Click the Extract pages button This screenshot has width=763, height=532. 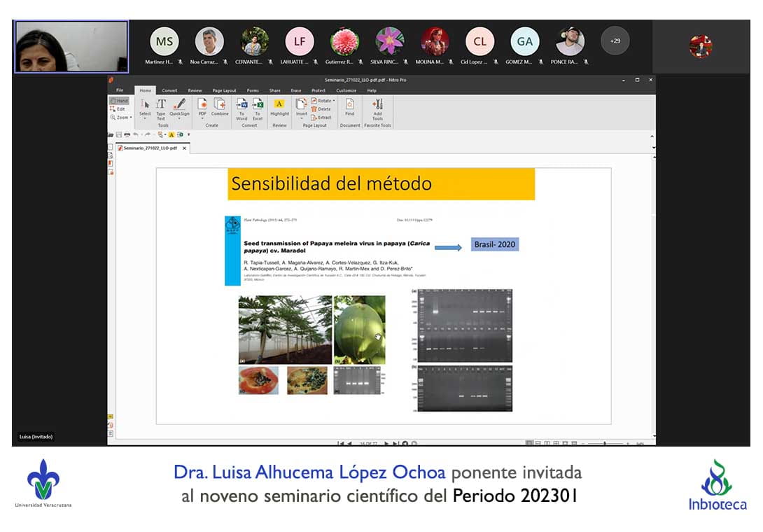(321, 118)
